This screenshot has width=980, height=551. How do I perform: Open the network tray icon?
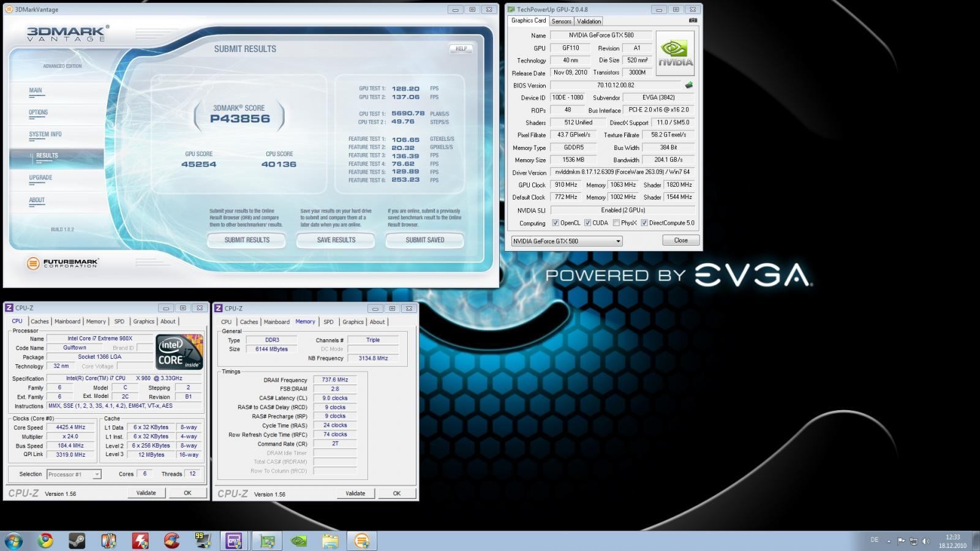click(913, 541)
